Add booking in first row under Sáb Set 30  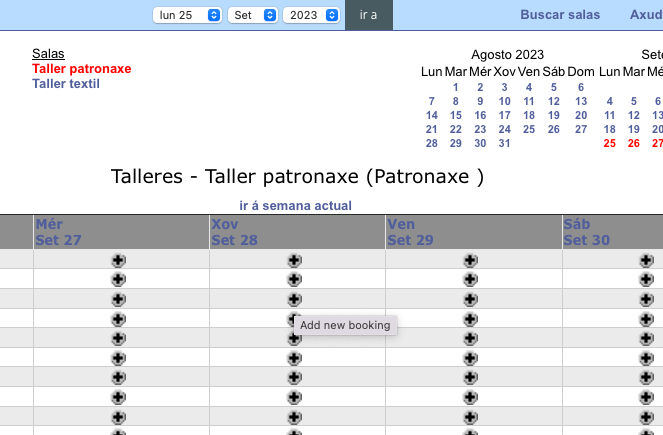(x=646, y=260)
